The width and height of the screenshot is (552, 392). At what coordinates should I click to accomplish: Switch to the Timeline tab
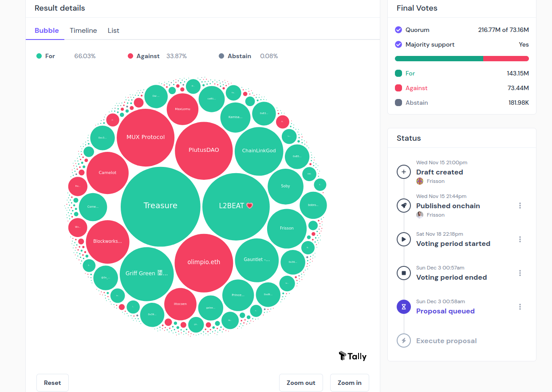[83, 31]
